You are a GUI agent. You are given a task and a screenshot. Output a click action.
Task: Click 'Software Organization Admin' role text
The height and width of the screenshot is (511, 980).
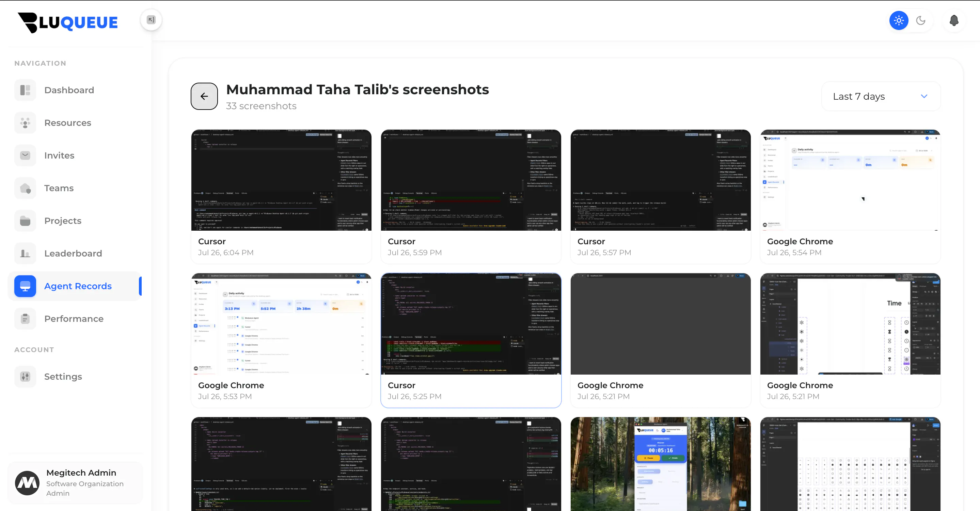(x=85, y=489)
